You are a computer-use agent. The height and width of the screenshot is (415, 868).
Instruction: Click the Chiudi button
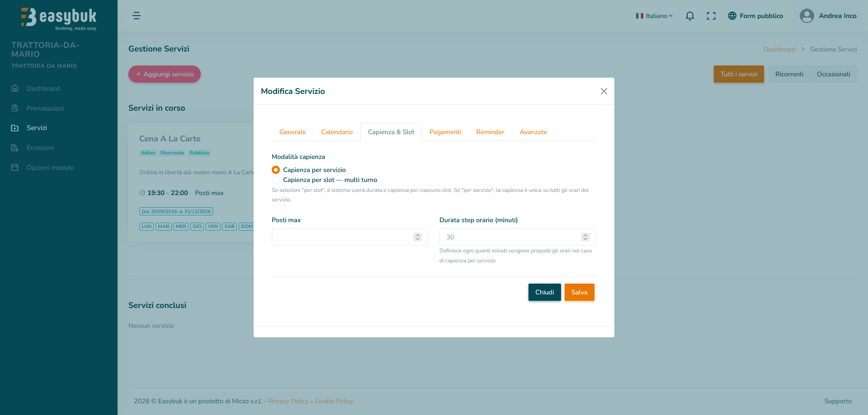pyautogui.click(x=545, y=292)
